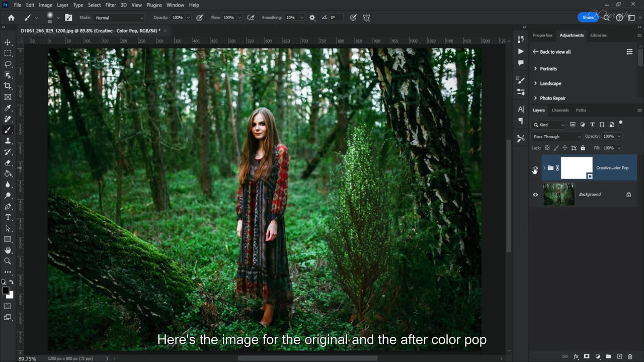Add a layer style with fx icon
Viewport: 644px width, 362px height.
576,356
